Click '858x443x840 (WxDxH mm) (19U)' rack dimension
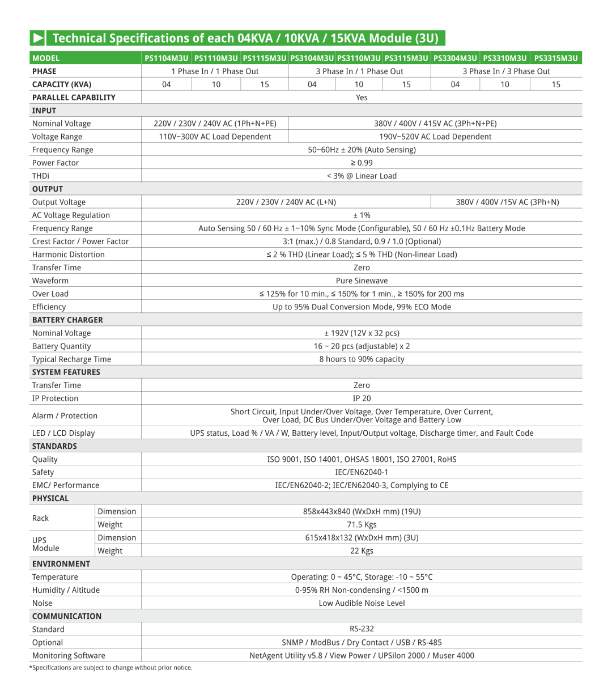Screen dimensions: 612x700 point(362,512)
